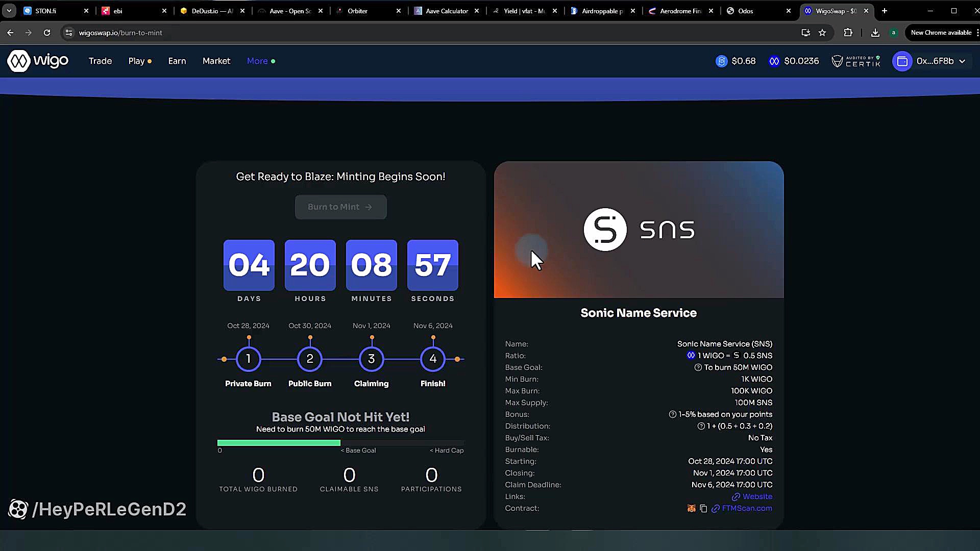Open the FTMScan.com contract link
Screen dimensions: 980x551
click(746, 509)
